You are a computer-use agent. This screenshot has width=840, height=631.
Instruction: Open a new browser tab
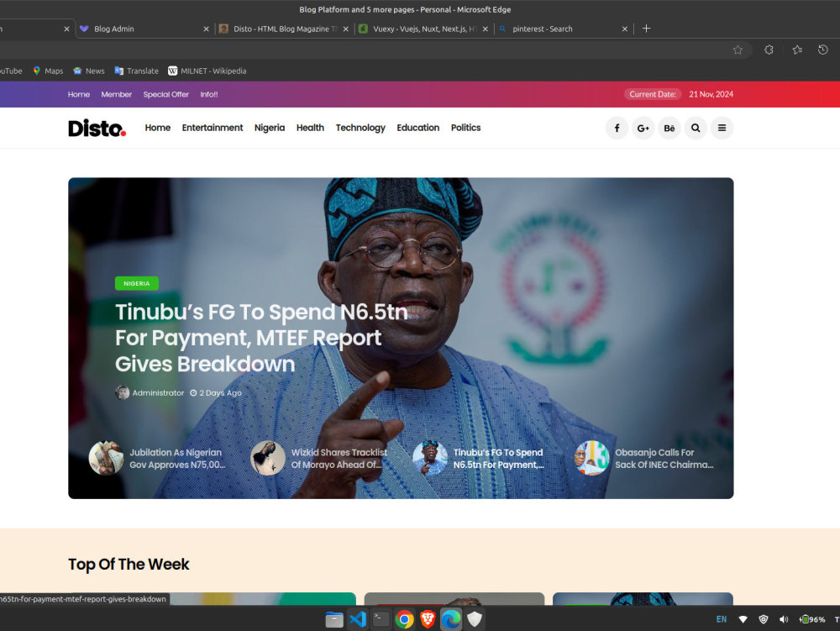pyautogui.click(x=646, y=29)
